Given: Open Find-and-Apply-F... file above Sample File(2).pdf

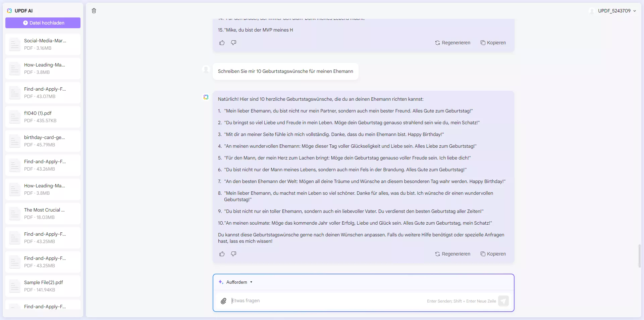Looking at the screenshot, I should pyautogui.click(x=43, y=262).
